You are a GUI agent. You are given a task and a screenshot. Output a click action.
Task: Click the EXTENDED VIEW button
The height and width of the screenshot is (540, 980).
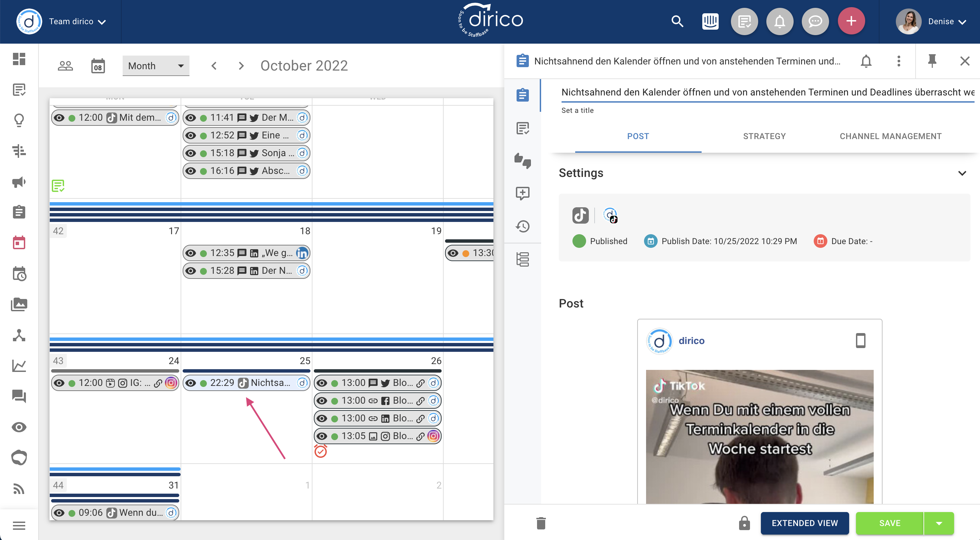coord(805,523)
